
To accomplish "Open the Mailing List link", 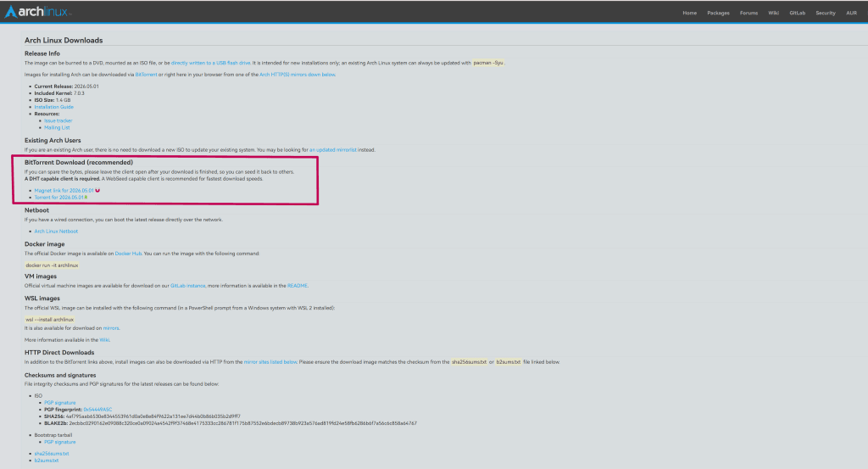I will point(57,127).
